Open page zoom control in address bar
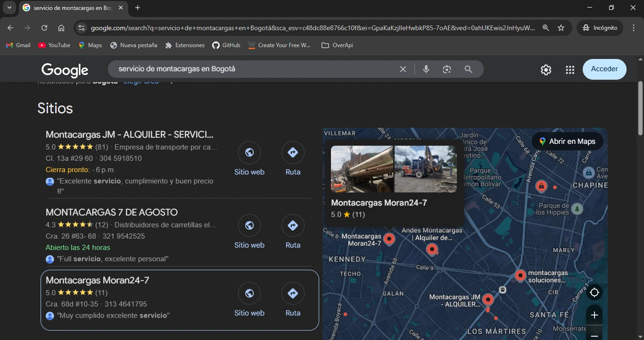Viewport: 644px width, 340px height. [545, 28]
